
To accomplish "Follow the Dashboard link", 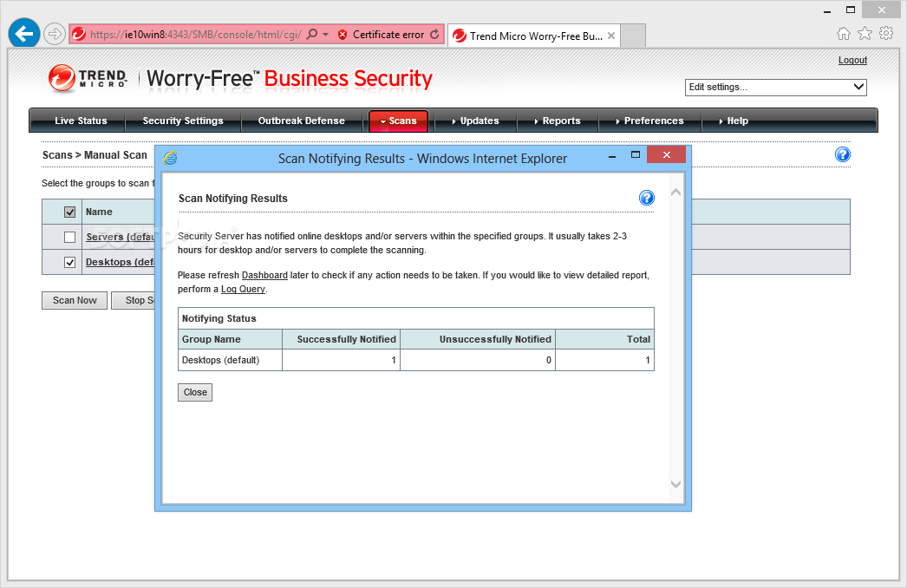I will coord(264,276).
